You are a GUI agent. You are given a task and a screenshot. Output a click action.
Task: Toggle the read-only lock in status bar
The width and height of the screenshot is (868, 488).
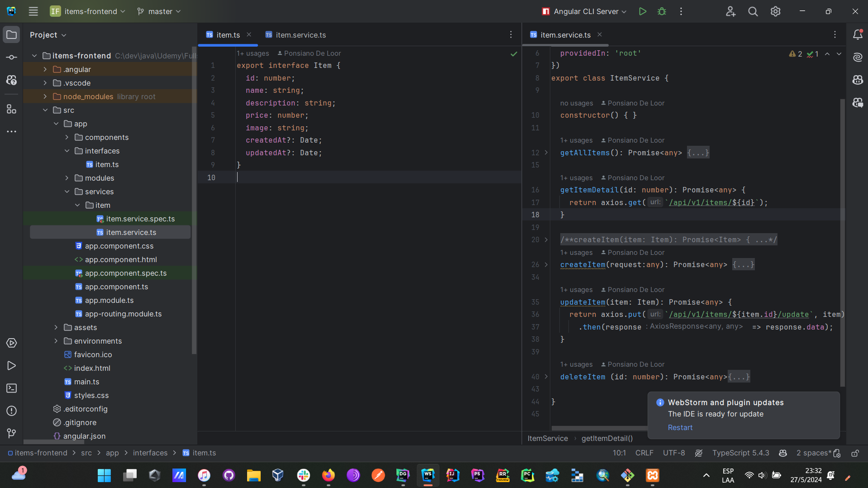pyautogui.click(x=855, y=453)
